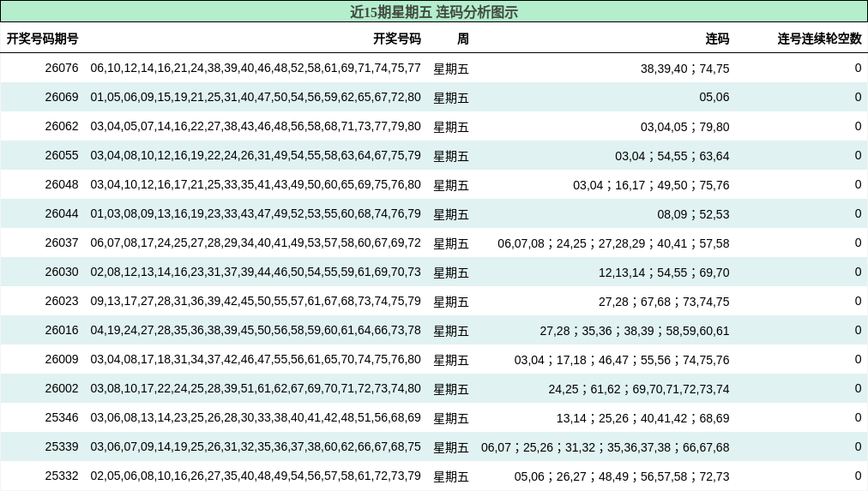Click consecutive code cell 05,06
Image resolution: width=868 pixels, height=491 pixels.
click(x=714, y=98)
